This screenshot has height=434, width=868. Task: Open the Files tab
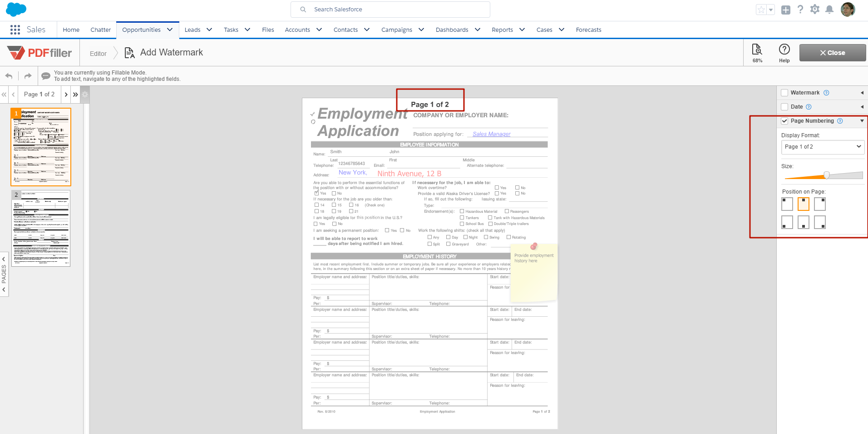point(268,30)
